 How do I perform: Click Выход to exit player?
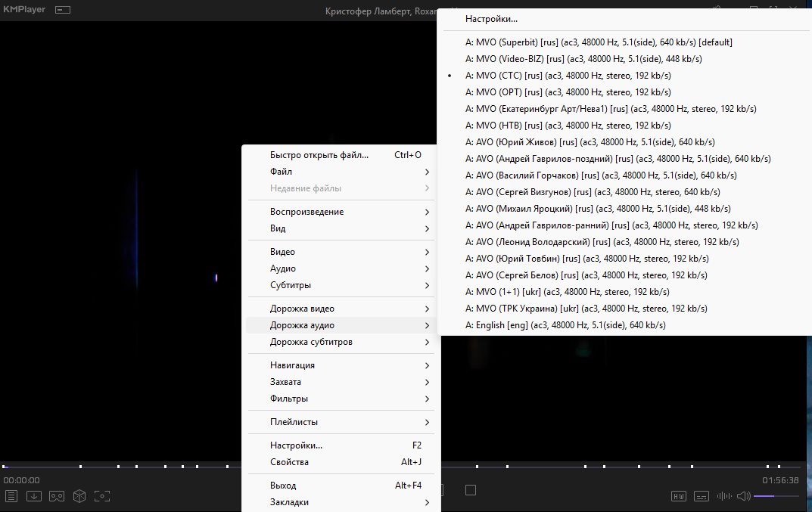click(341, 485)
